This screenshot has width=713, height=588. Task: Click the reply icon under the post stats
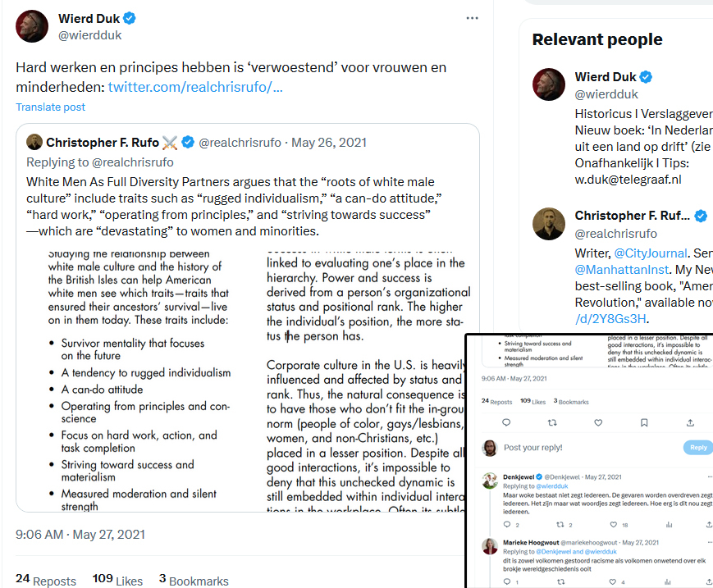point(505,423)
